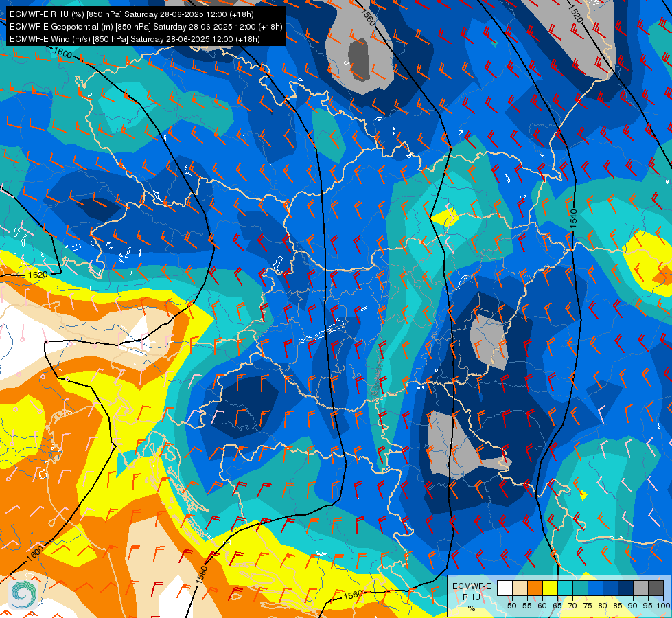Click the legend tick label 75

(x=587, y=606)
